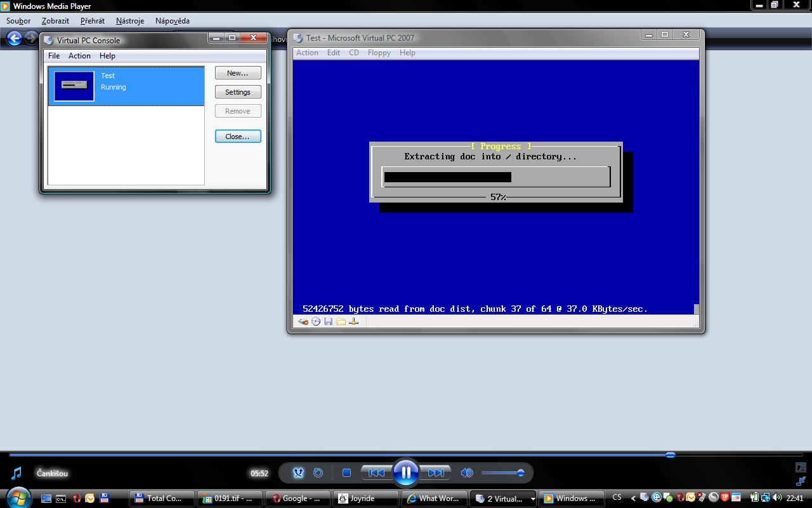Click the Virtual PC Console title bar icon

pos(49,40)
